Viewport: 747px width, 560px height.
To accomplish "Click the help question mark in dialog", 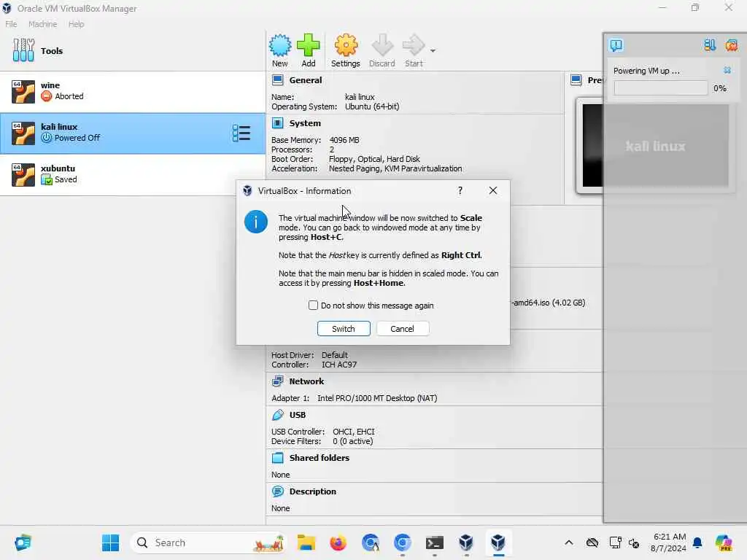I will (460, 190).
